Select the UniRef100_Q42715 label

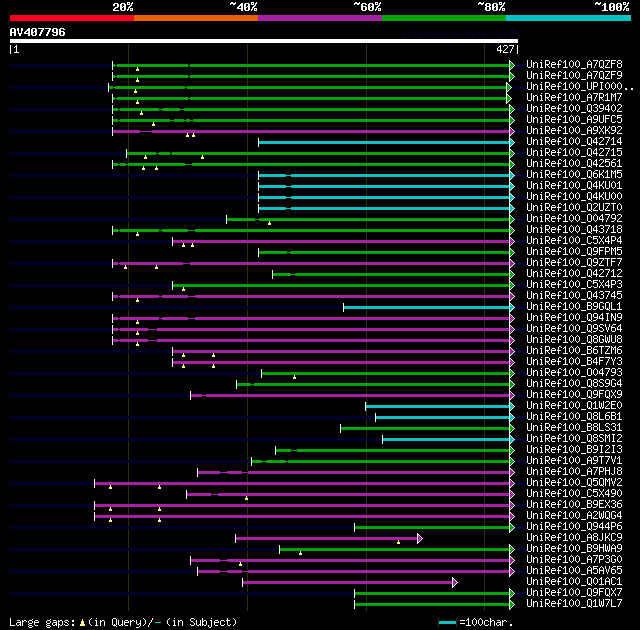[574, 153]
